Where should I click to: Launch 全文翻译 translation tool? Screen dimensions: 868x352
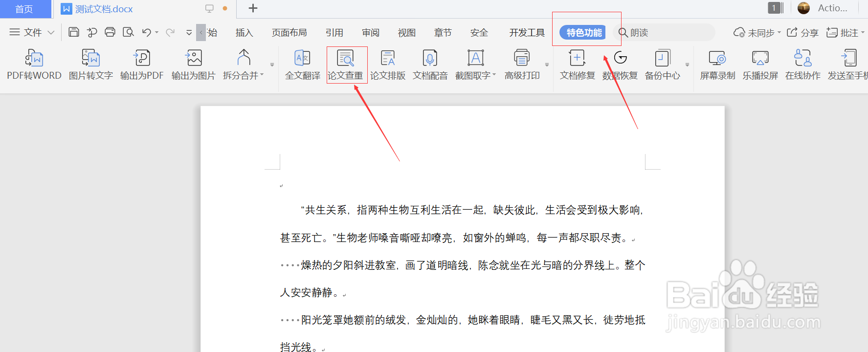(x=303, y=65)
